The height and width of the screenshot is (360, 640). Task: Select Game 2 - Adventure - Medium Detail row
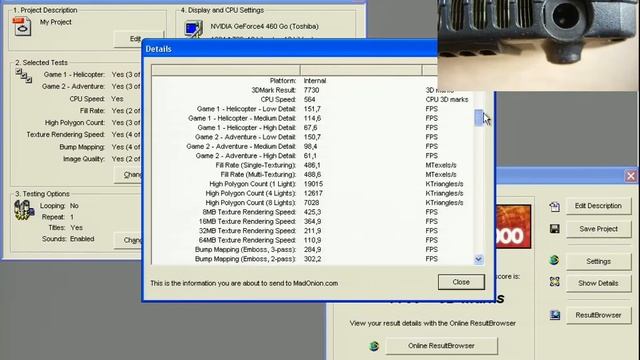click(x=312, y=147)
